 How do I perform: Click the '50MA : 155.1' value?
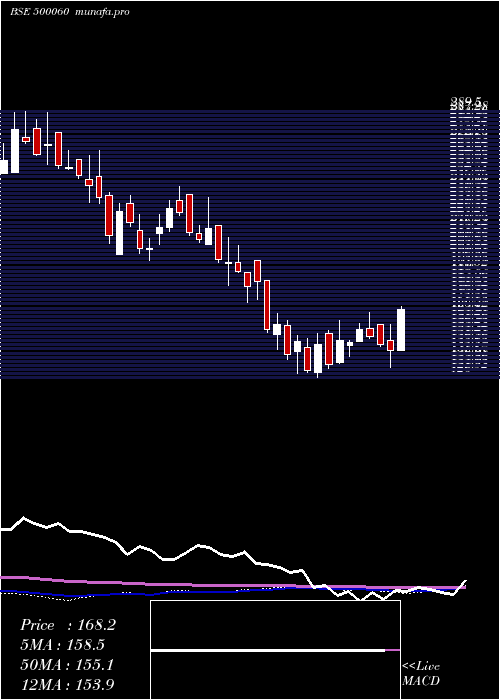coord(67,665)
